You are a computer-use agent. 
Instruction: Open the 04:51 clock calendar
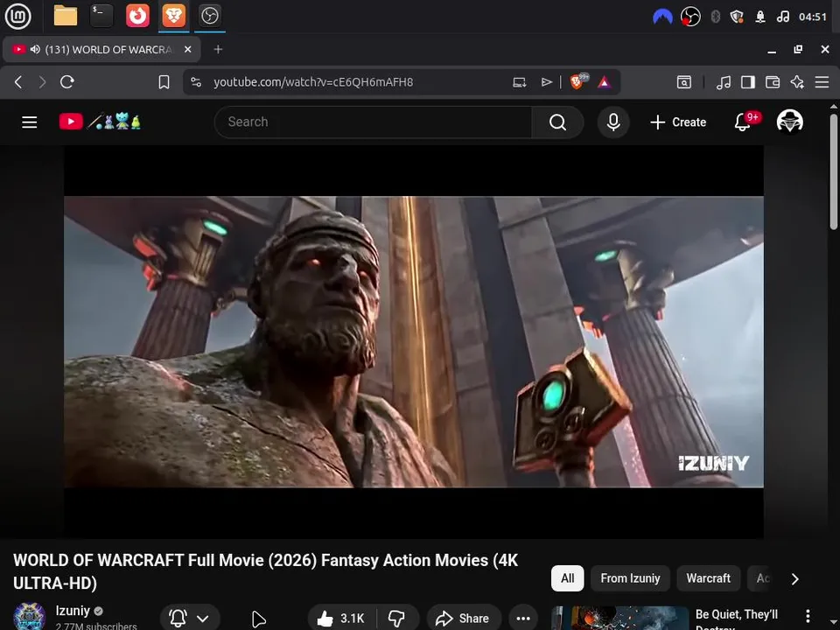(813, 17)
